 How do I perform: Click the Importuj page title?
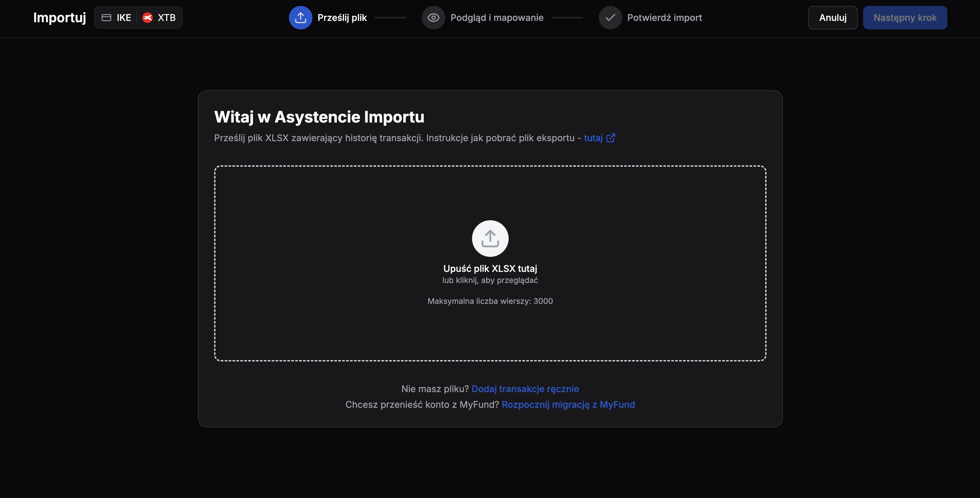click(x=59, y=18)
